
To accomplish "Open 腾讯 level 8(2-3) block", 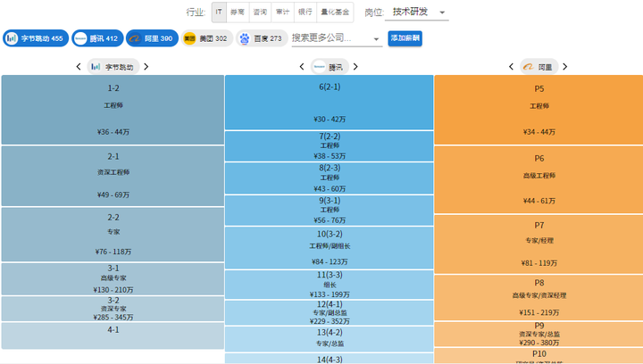I will (x=330, y=178).
